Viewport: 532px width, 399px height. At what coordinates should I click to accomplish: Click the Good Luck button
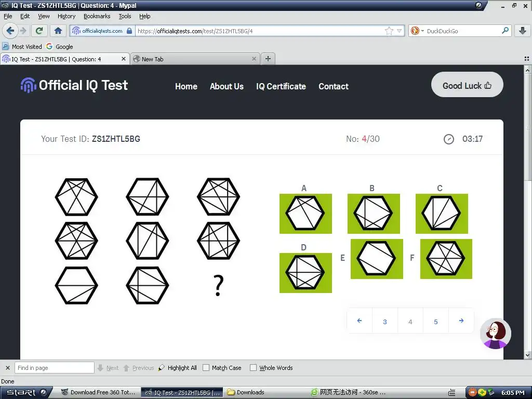click(467, 85)
